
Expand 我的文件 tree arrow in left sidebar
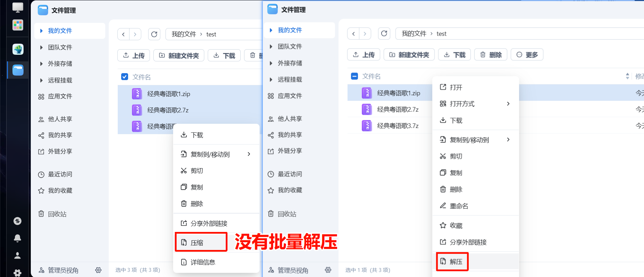42,31
